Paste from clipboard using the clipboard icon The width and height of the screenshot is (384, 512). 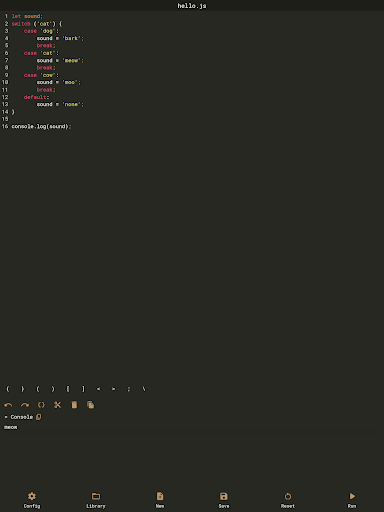(74, 405)
